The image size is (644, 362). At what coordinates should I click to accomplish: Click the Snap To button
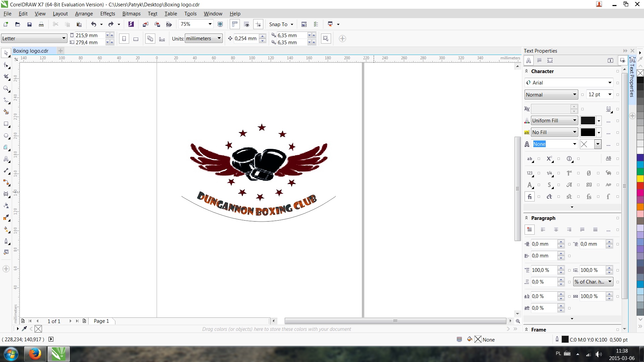click(278, 24)
